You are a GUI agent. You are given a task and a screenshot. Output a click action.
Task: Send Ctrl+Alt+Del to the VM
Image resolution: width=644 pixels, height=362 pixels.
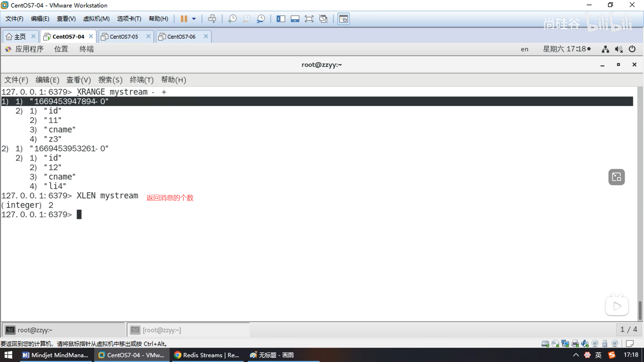pos(212,19)
